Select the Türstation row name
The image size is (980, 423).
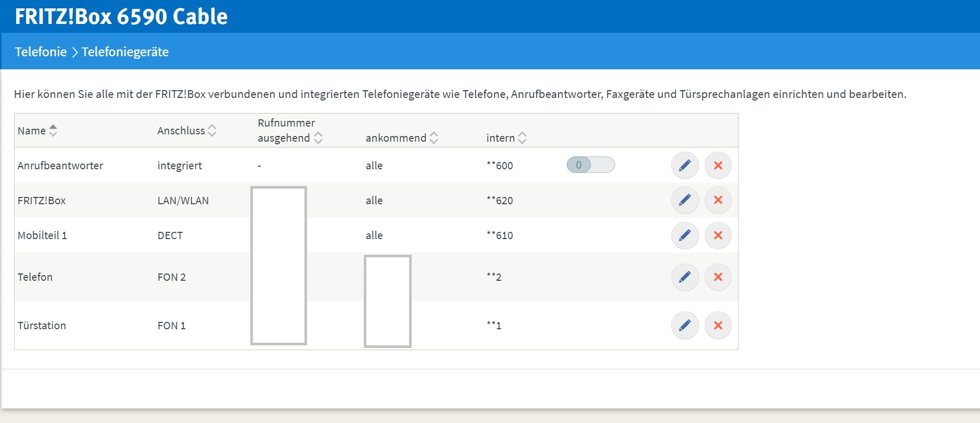click(x=42, y=326)
